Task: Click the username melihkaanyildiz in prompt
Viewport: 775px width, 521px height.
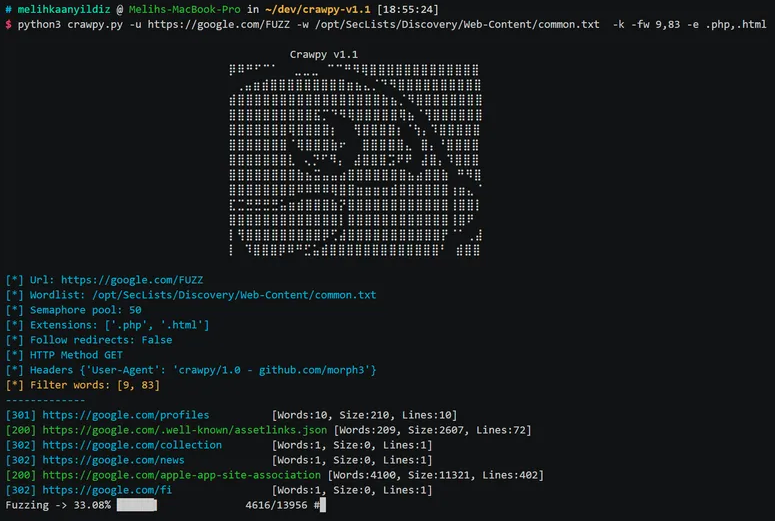Action: pyautogui.click(x=64, y=9)
